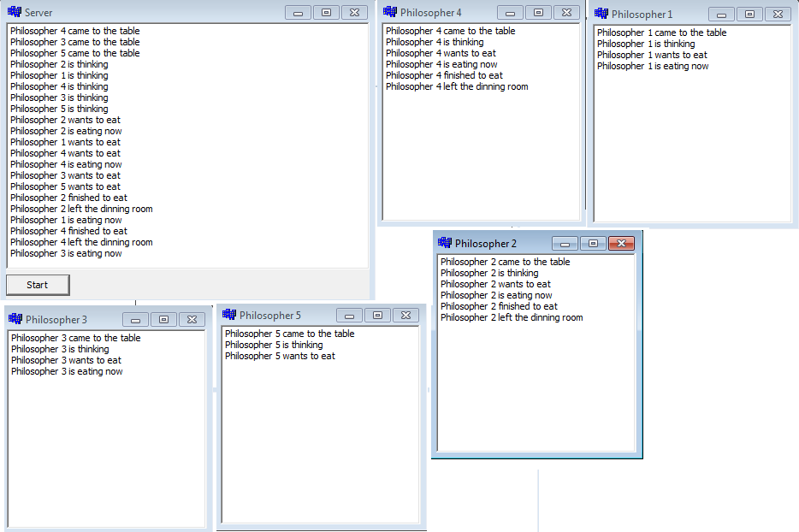799x532 pixels.
Task: Minimize the Philosopher 1 window
Action: (x=721, y=15)
